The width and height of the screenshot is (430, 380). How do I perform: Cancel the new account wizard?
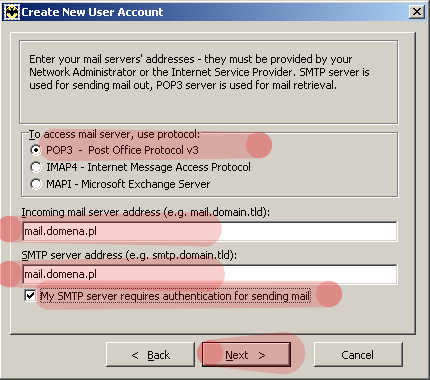[x=358, y=355]
